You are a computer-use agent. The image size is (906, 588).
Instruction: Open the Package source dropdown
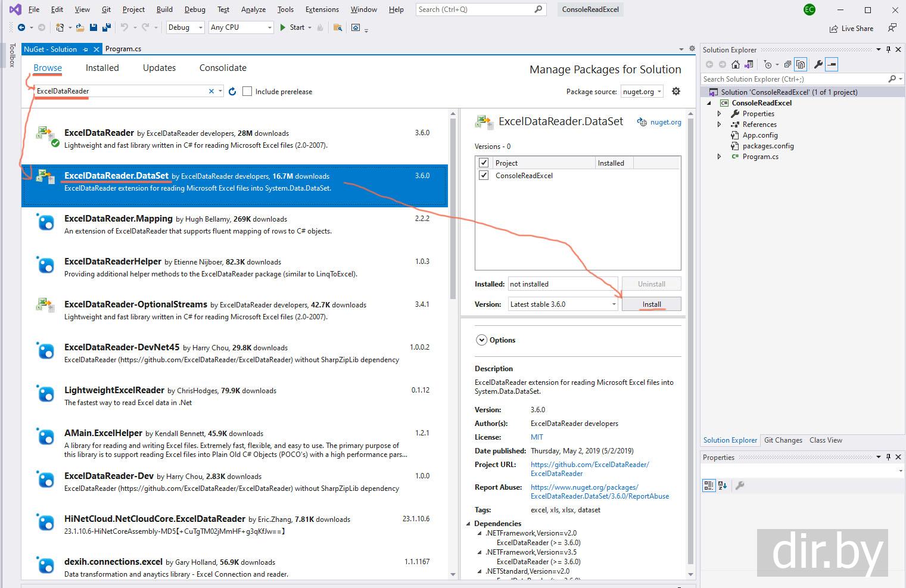pos(642,92)
